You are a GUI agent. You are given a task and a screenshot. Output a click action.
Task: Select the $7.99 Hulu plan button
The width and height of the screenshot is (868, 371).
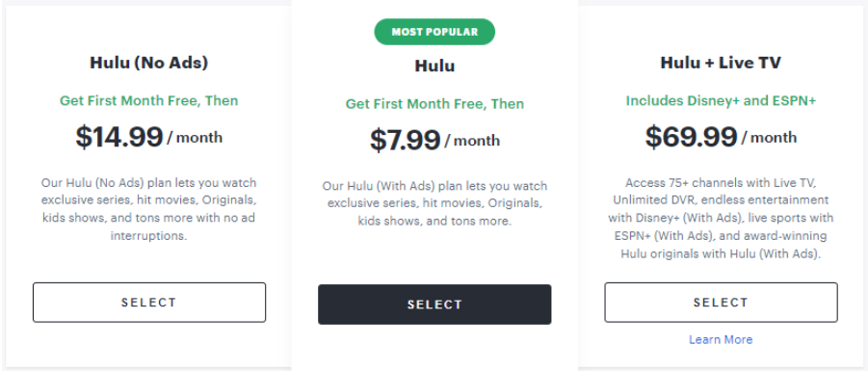coord(434,305)
